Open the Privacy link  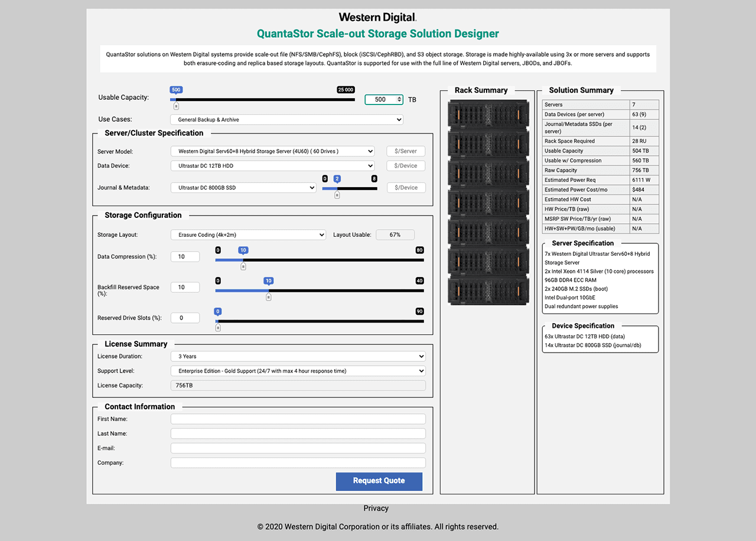[x=376, y=508]
